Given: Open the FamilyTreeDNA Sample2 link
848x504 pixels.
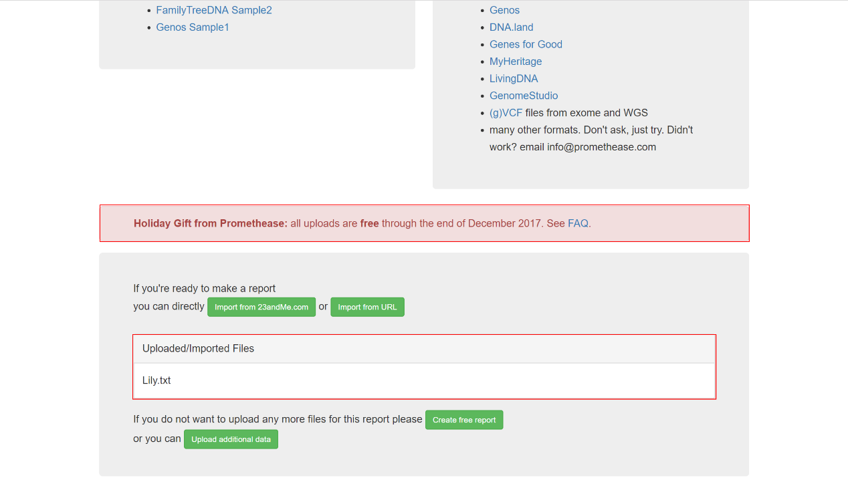Looking at the screenshot, I should click(214, 10).
